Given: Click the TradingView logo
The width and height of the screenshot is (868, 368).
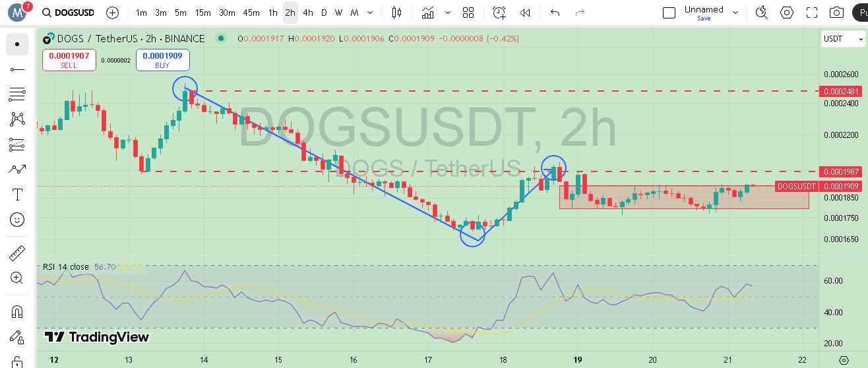Looking at the screenshot, I should coord(97,337).
